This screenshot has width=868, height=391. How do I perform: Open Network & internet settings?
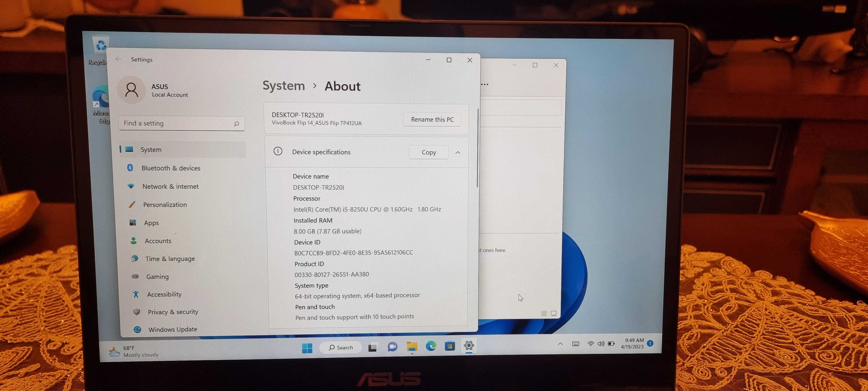(x=170, y=186)
